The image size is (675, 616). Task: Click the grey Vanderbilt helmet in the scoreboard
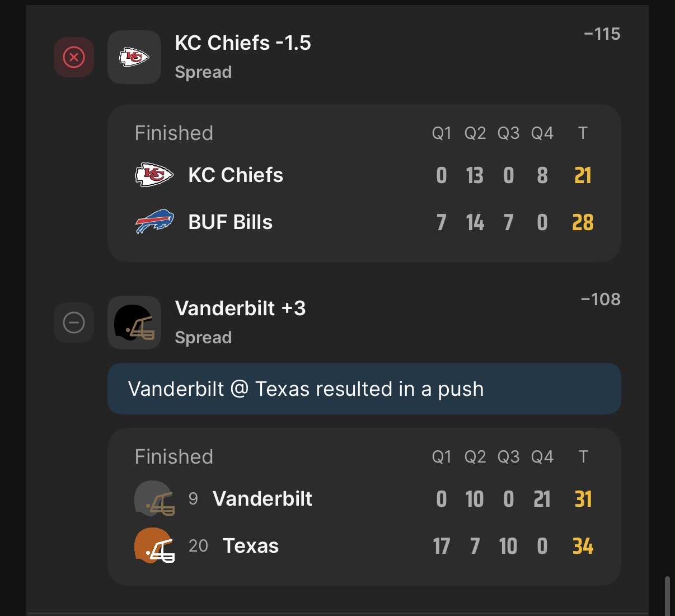tap(154, 498)
